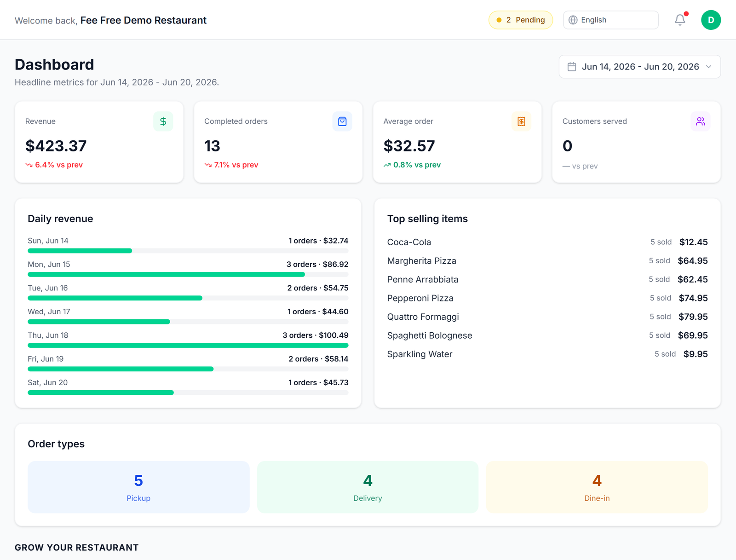The image size is (736, 560).
Task: Click the $423.37 revenue value
Action: tap(56, 146)
